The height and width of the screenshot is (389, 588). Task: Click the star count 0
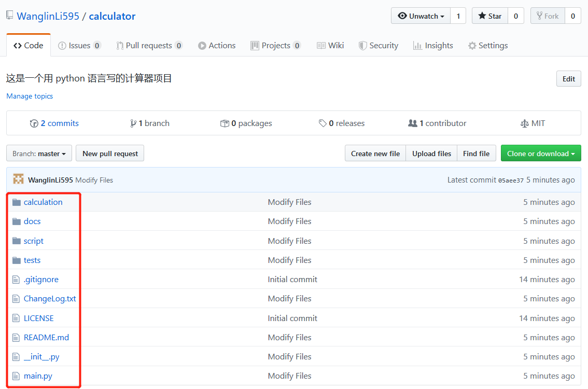pos(516,16)
